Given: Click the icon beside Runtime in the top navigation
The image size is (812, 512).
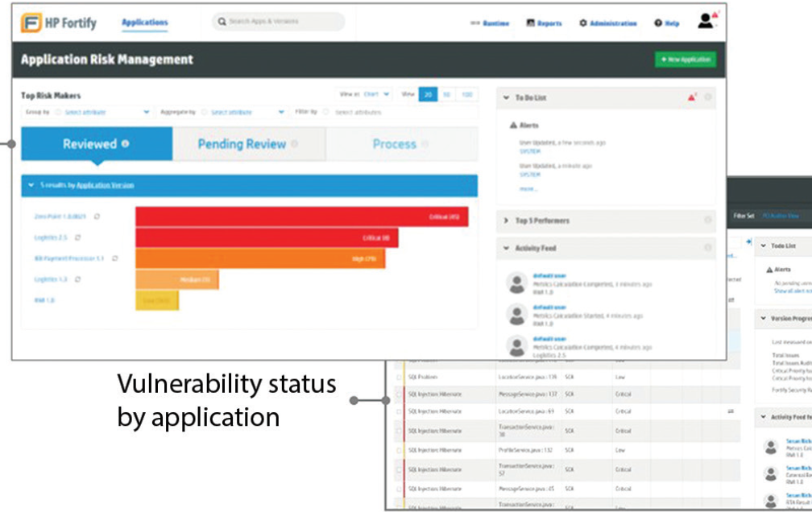Looking at the screenshot, I should pos(474,23).
